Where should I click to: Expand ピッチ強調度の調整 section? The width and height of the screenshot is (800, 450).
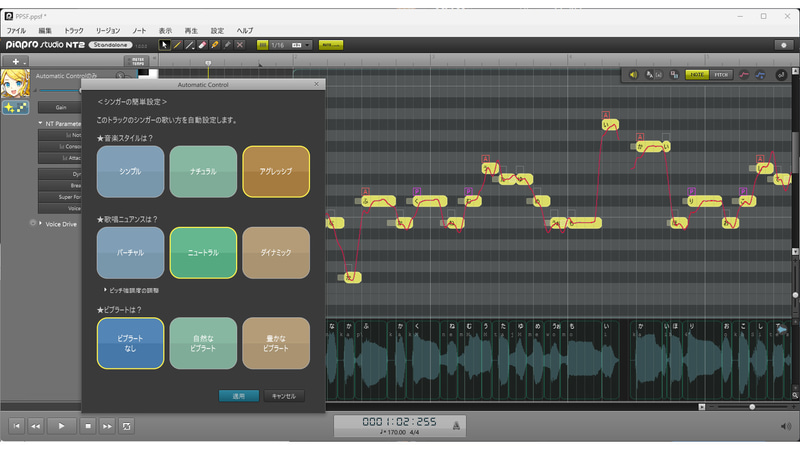pos(132,290)
